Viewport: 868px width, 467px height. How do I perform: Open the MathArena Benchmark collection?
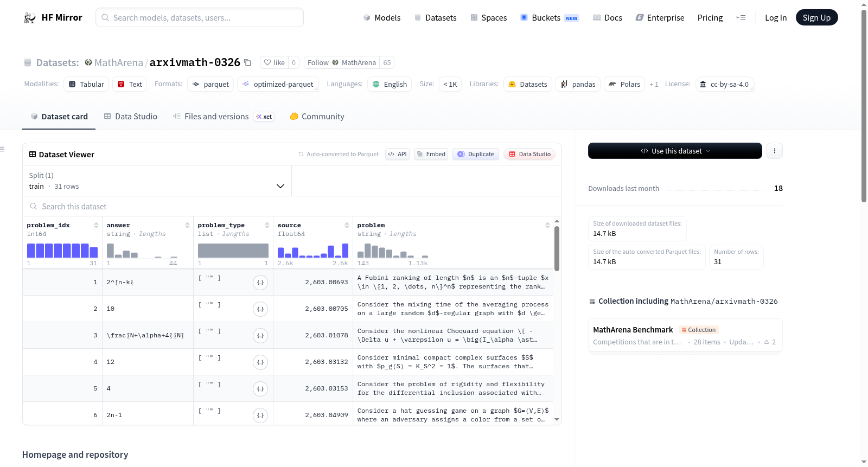point(685,336)
